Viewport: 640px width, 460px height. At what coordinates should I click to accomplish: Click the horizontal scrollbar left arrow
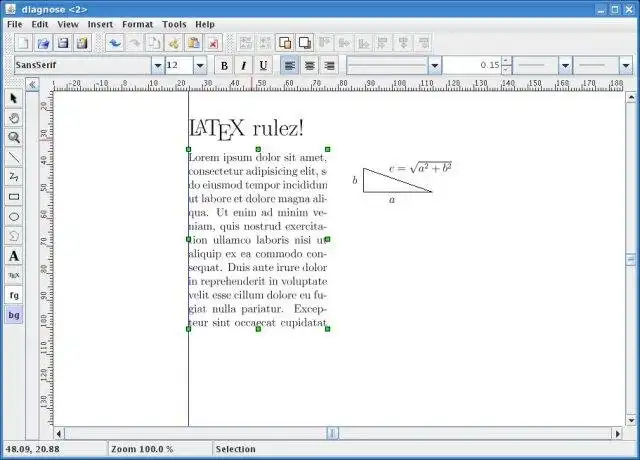click(x=59, y=433)
